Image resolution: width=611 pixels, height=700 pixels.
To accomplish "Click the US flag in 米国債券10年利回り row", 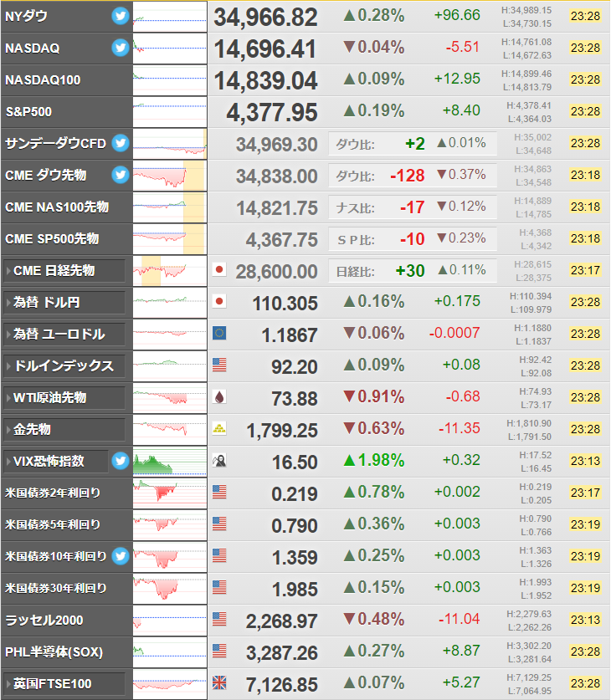I will point(219,556).
